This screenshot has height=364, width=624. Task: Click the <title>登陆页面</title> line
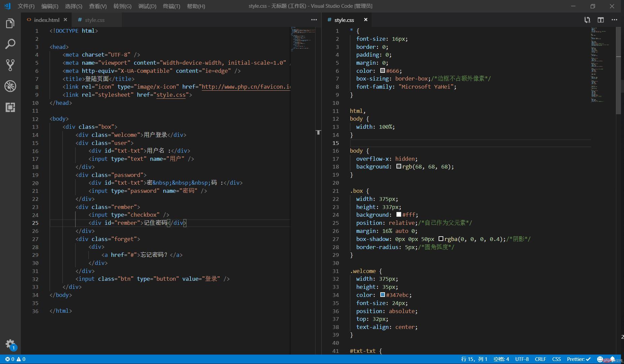98,79
